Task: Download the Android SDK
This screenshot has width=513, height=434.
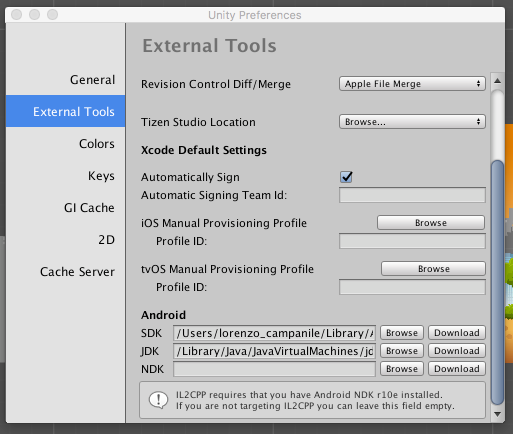Action: (457, 333)
